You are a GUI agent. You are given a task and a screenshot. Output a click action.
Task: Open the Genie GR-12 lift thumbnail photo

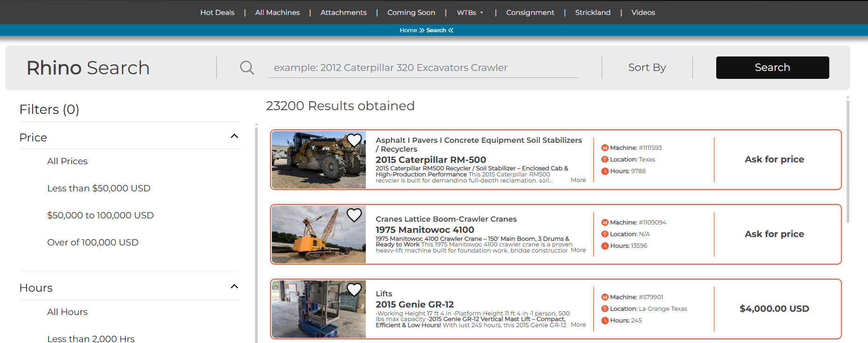click(319, 309)
